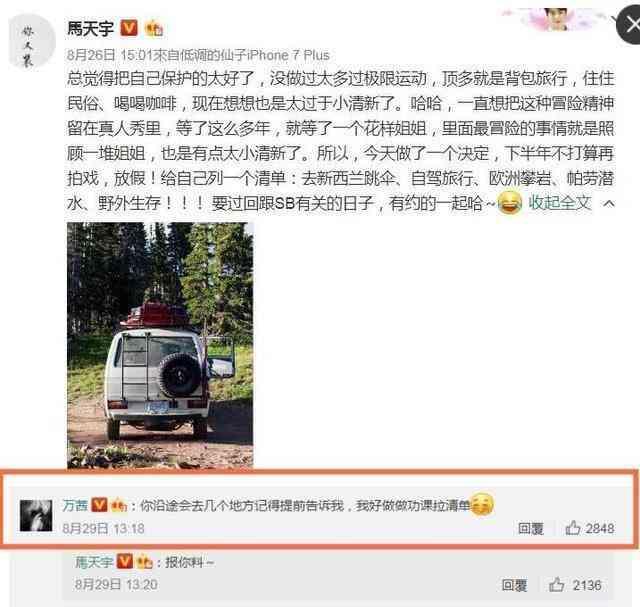This screenshot has width=640, height=607.
Task: Open the profile banner thumbnail at top right
Action: 554,18
